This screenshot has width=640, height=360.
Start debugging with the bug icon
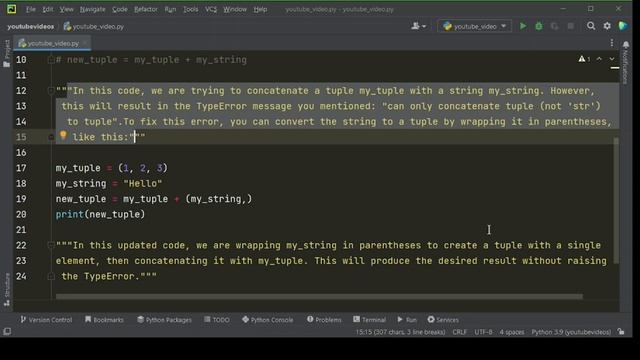coord(539,26)
